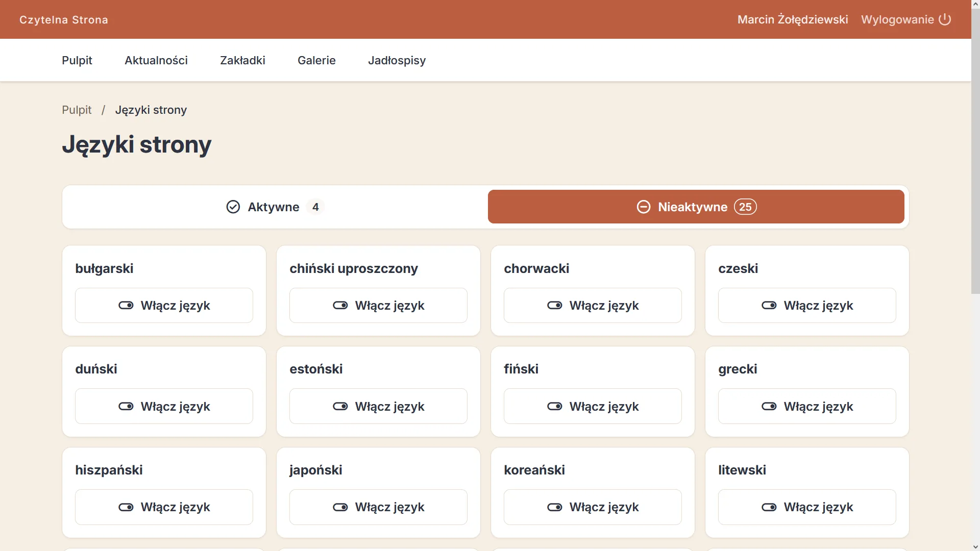Click the Czytelna Strona logo link
Image resolution: width=980 pixels, height=551 pixels.
pos(64,20)
